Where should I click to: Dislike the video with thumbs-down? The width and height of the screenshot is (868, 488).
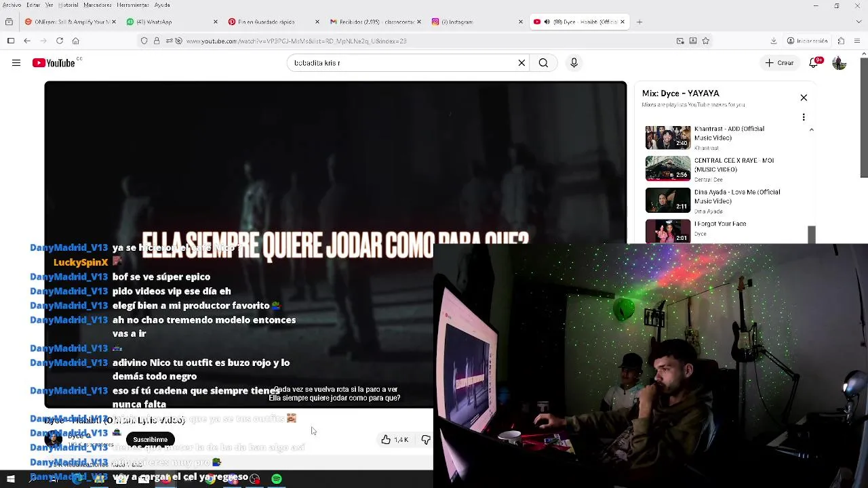pos(425,440)
